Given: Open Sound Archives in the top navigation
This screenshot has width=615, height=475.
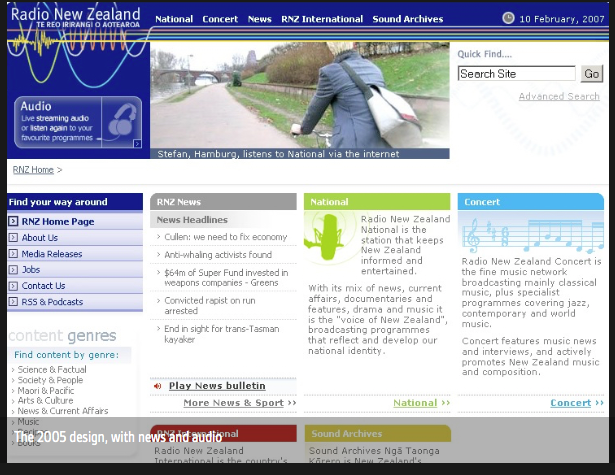Looking at the screenshot, I should pyautogui.click(x=408, y=19).
